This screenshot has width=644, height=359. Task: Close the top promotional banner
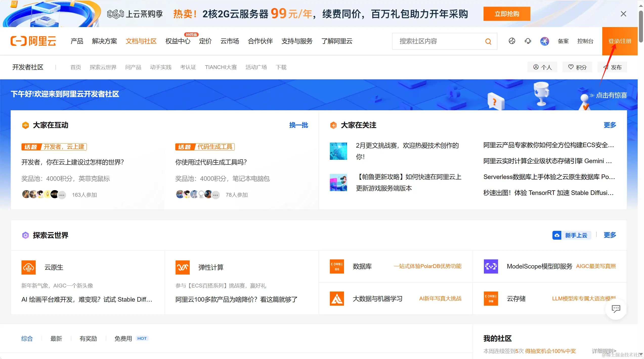[x=623, y=14]
